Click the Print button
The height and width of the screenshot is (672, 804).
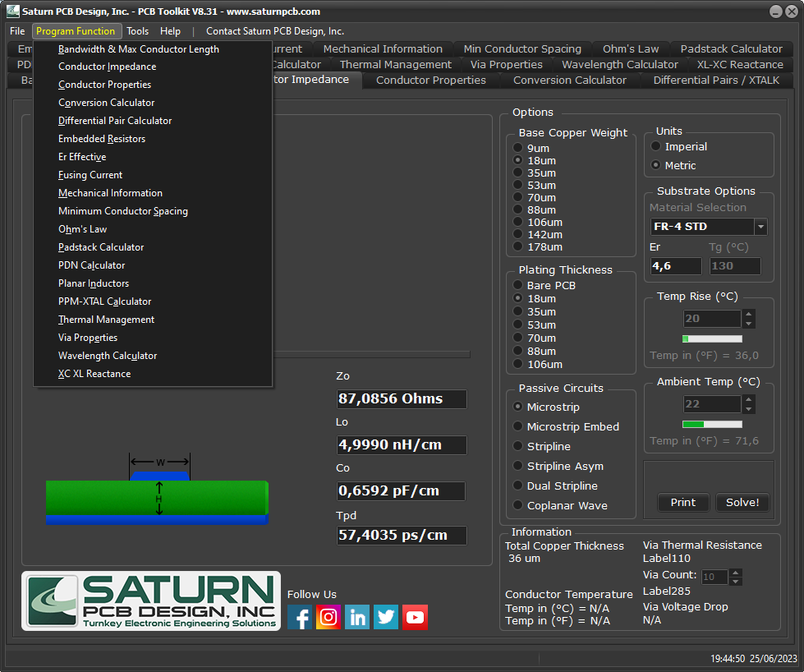(x=683, y=502)
